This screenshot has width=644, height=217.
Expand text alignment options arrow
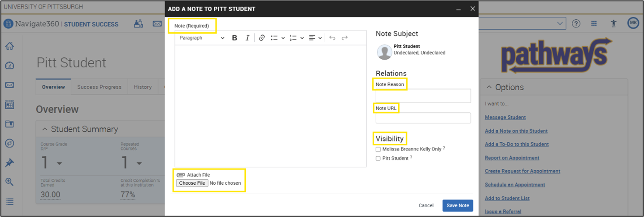pyautogui.click(x=320, y=38)
